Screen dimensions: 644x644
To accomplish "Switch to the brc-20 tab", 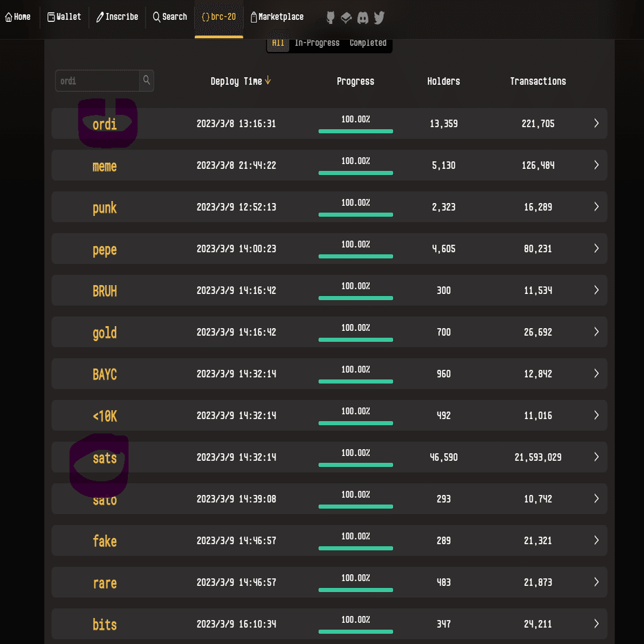I will 218,17.
